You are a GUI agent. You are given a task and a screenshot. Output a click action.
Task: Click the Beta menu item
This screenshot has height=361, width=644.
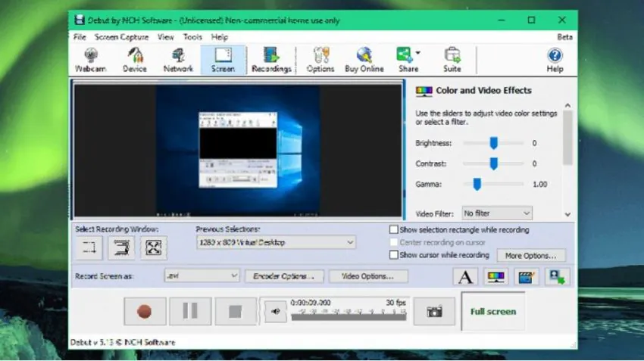pyautogui.click(x=564, y=37)
